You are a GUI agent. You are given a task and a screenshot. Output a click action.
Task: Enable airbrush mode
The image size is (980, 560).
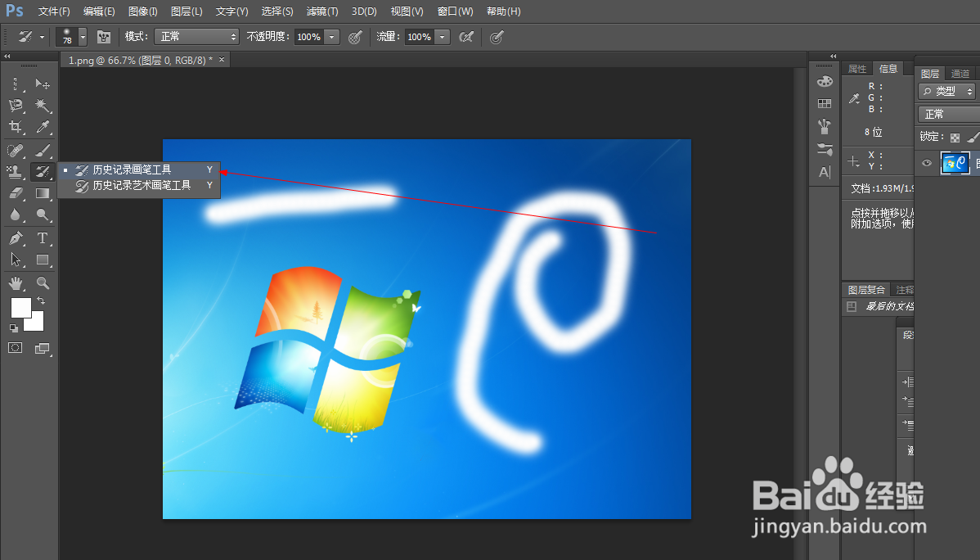point(466,37)
